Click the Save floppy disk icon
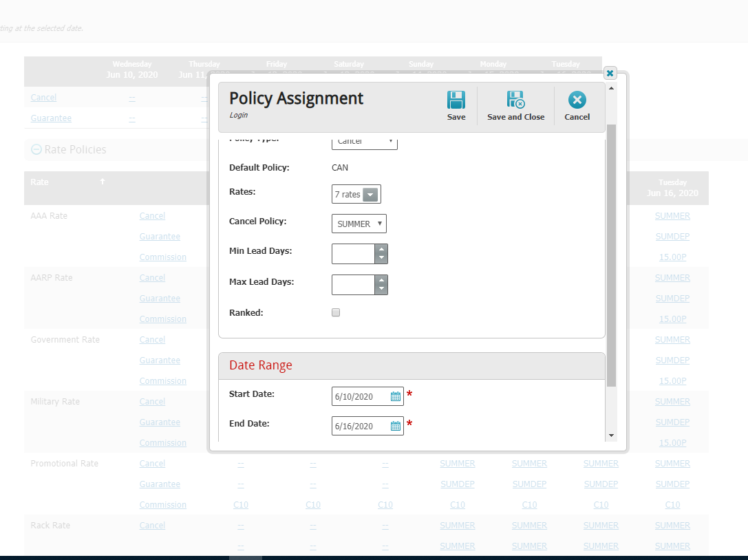 click(456, 100)
